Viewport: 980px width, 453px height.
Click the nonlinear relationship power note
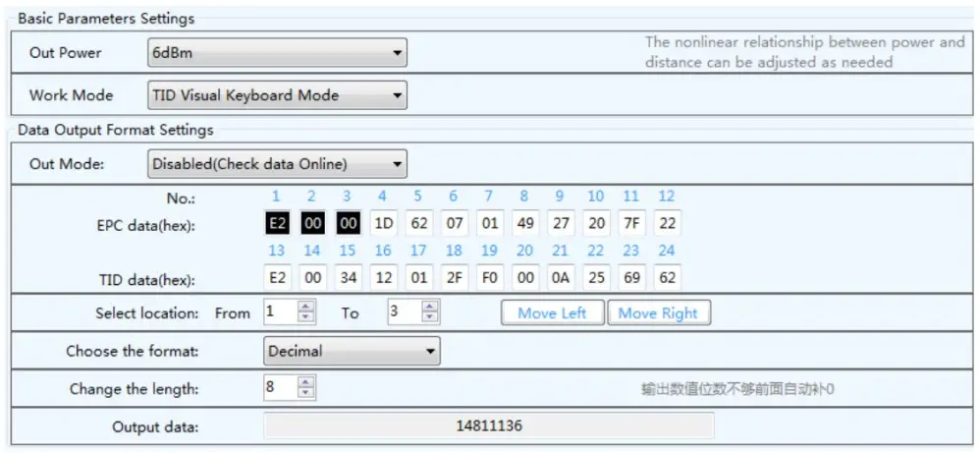[805, 52]
